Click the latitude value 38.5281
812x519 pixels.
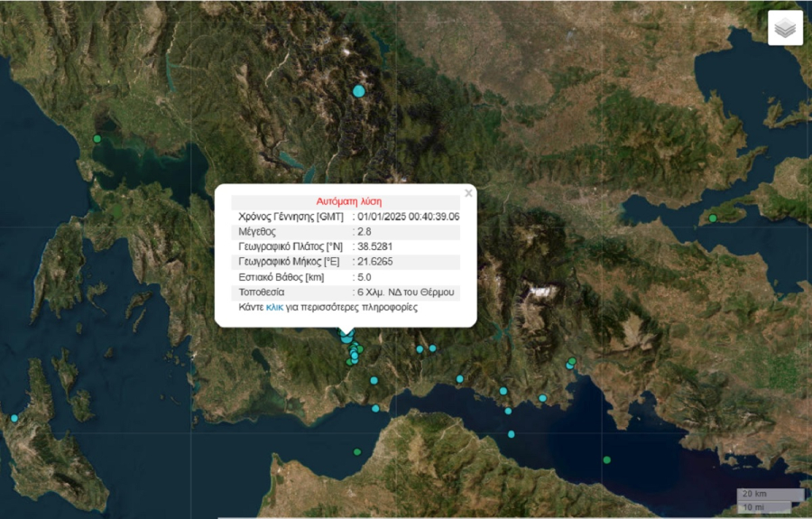coord(375,246)
